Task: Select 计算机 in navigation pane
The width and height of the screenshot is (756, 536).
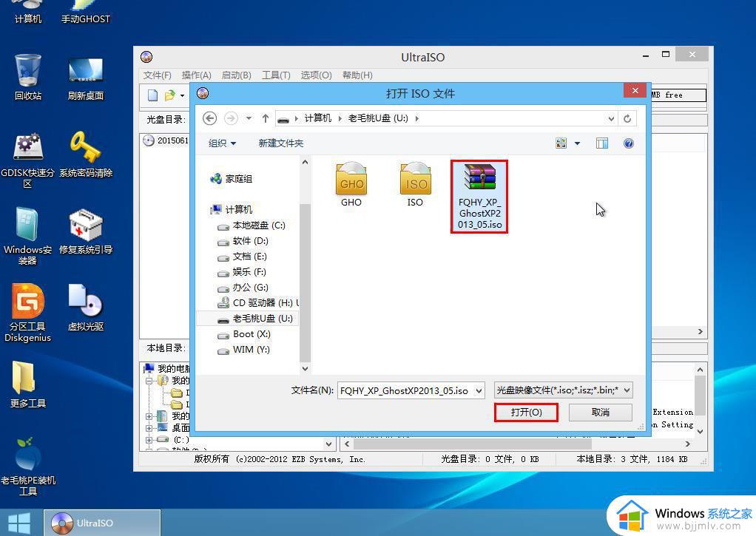Action: [x=232, y=209]
